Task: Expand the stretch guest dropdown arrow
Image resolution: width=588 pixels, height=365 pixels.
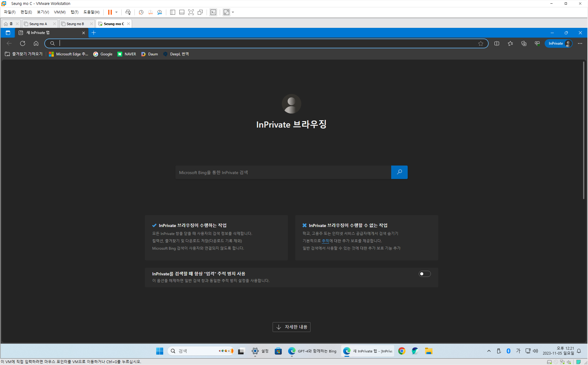Action: pos(233,12)
